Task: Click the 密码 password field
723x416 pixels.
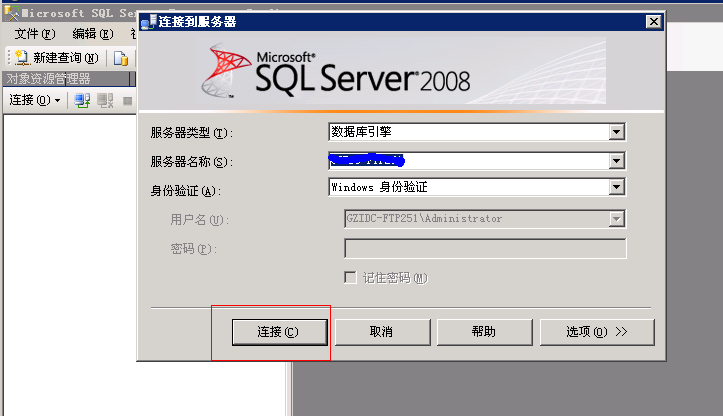Action: pyautogui.click(x=485, y=249)
